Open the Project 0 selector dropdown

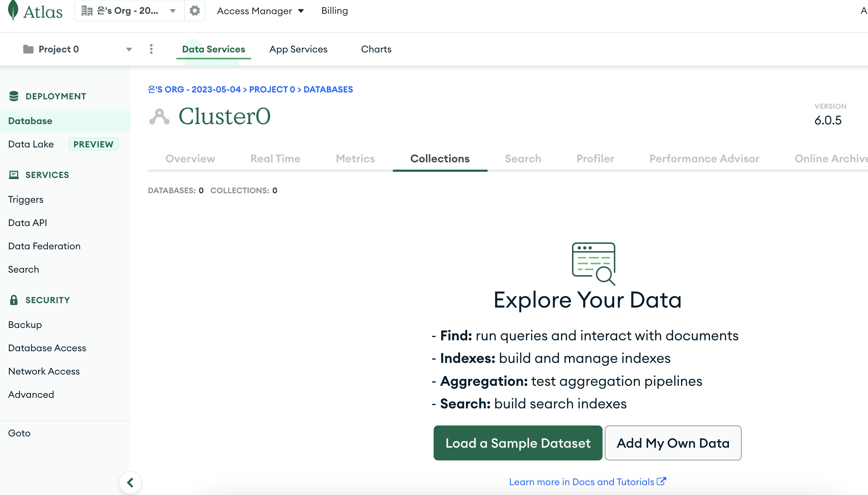pyautogui.click(x=77, y=49)
